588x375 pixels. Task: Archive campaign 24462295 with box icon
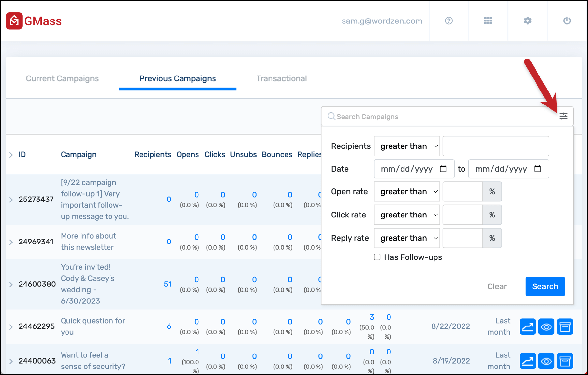(565, 326)
